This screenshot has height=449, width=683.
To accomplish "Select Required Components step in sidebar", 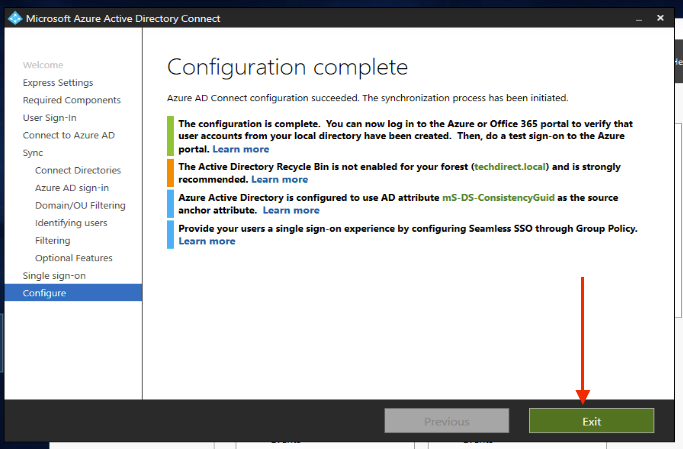I will (72, 100).
